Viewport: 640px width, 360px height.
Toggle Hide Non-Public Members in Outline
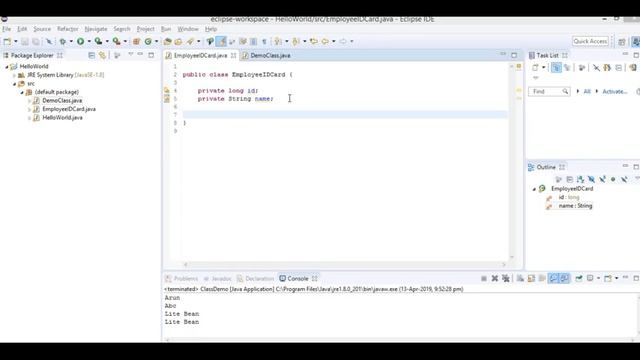[613, 179]
